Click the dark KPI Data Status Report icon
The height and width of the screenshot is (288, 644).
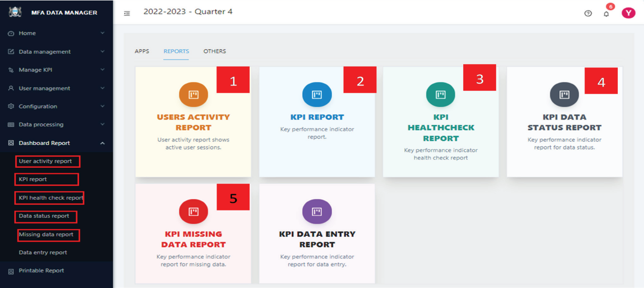[x=565, y=94]
